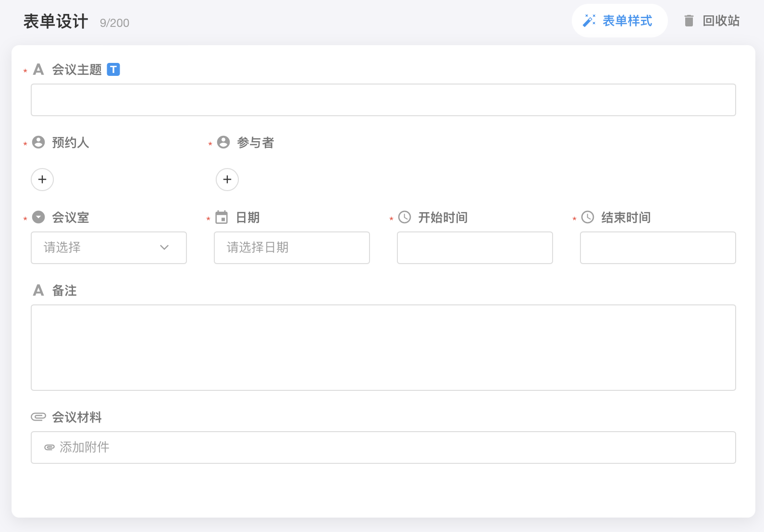
Task: Add a participant under 参与者
Action: (227, 180)
